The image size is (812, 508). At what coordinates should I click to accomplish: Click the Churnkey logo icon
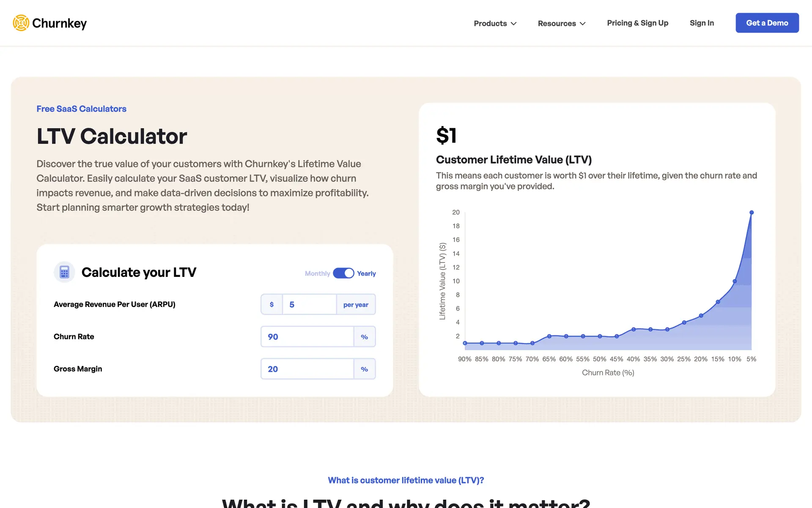[21, 23]
